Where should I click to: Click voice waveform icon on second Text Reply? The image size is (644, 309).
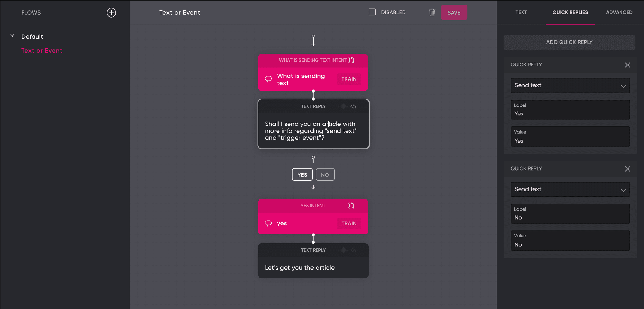pyautogui.click(x=343, y=250)
